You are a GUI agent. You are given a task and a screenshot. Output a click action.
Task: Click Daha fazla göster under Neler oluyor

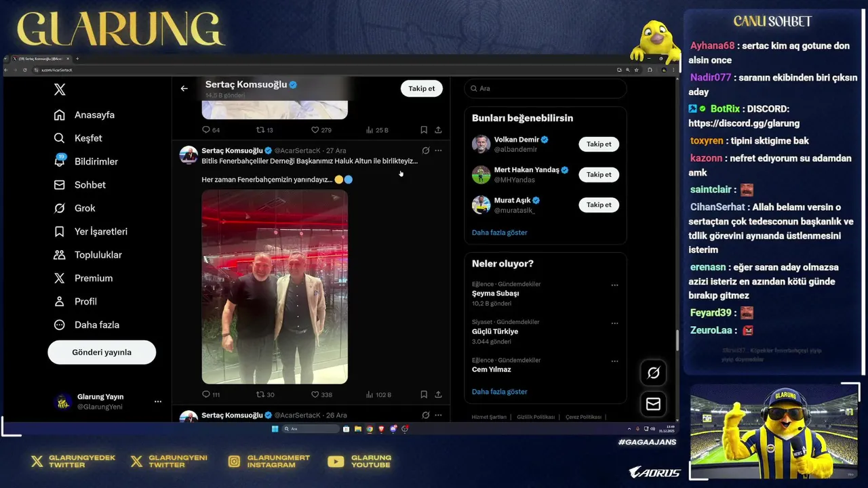pyautogui.click(x=499, y=392)
